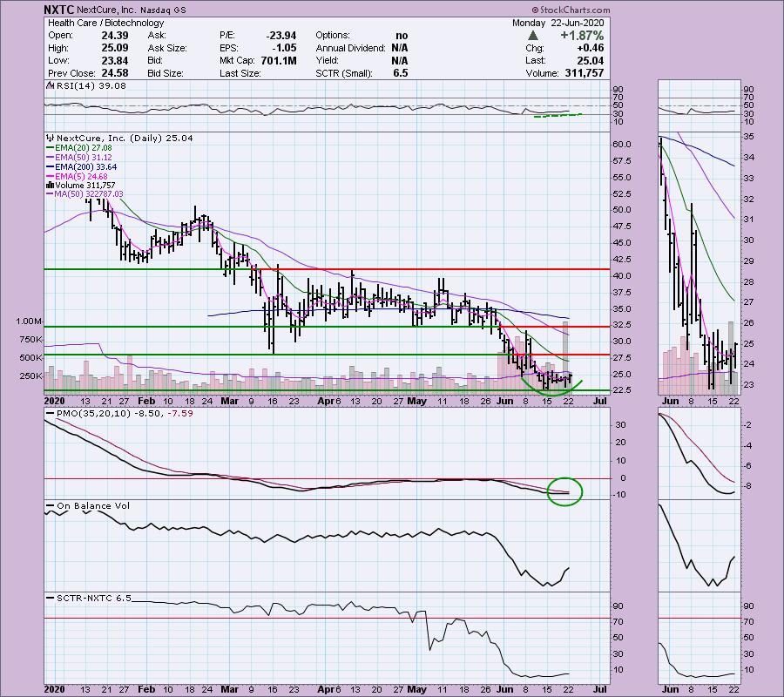This screenshot has width=784, height=697.
Task: Click the small icon before RSI(14) label
Action: click(x=50, y=85)
